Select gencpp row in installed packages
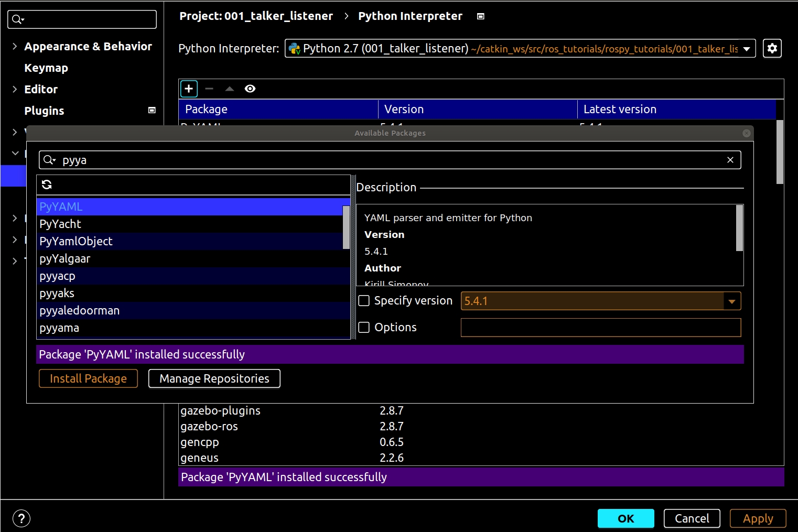This screenshot has height=532, width=798. 477,442
